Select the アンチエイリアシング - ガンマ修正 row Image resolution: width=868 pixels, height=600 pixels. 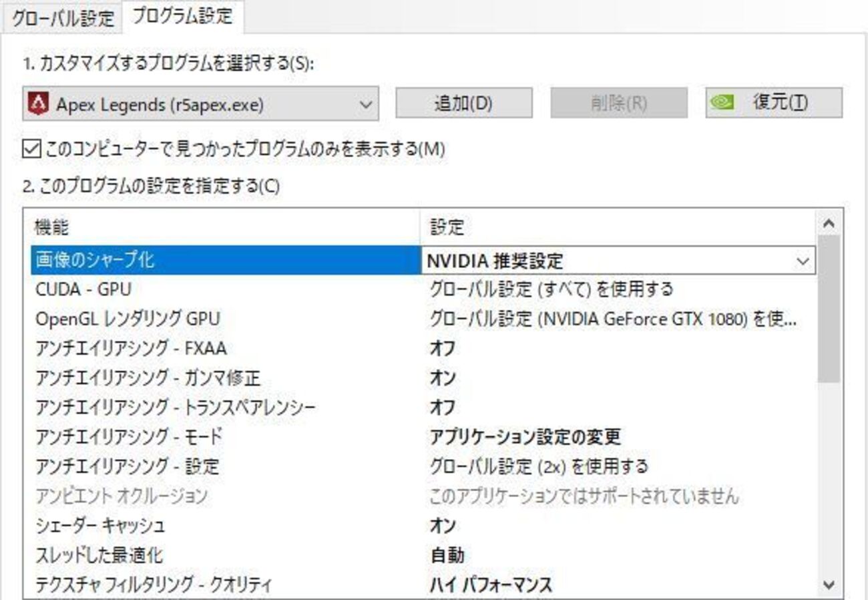[x=423, y=378]
